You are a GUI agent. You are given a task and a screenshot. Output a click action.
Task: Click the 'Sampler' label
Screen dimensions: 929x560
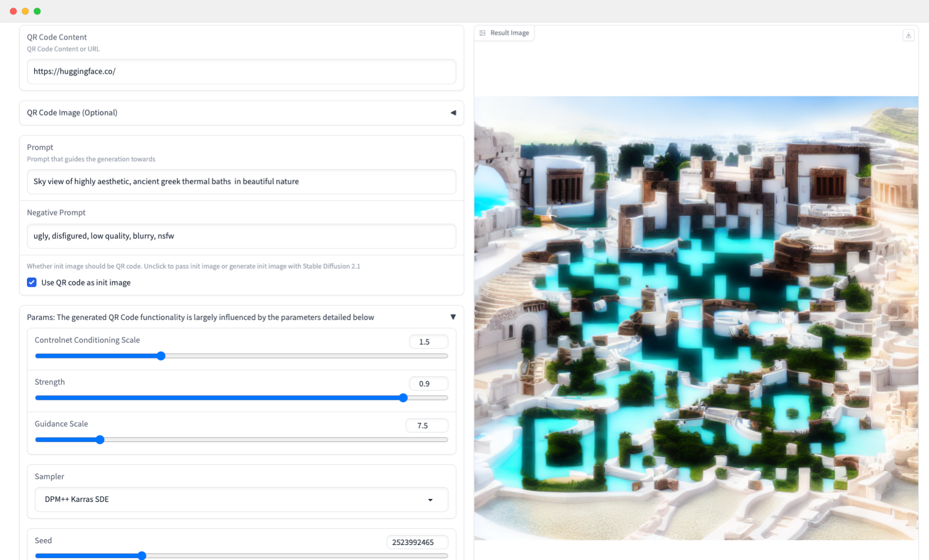pyautogui.click(x=49, y=477)
